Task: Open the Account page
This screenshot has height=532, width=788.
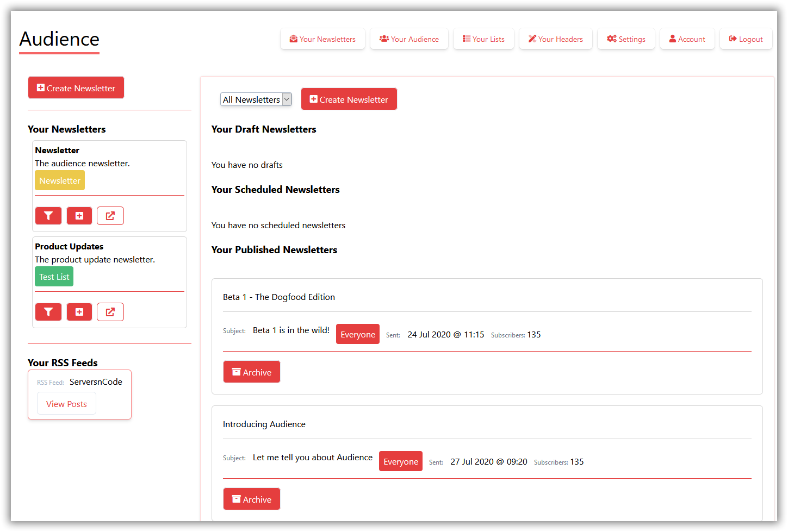Action: tap(687, 39)
